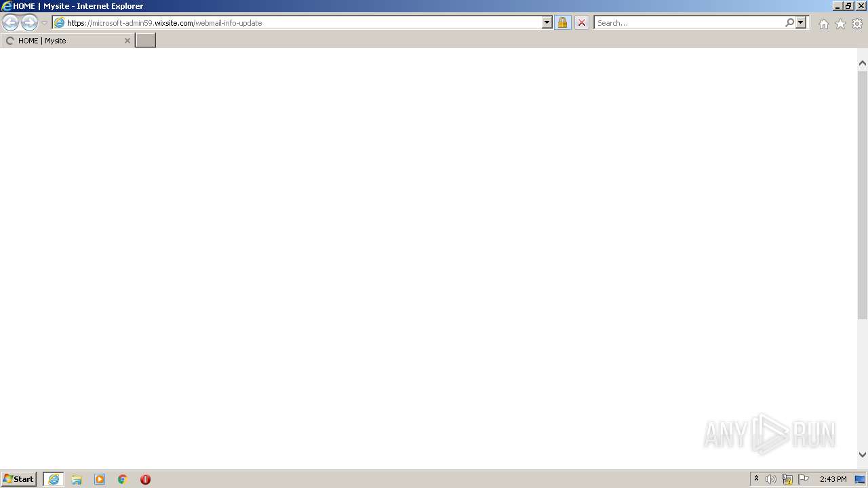Open the search provider dropdown arrow
868x488 pixels.
click(x=801, y=22)
